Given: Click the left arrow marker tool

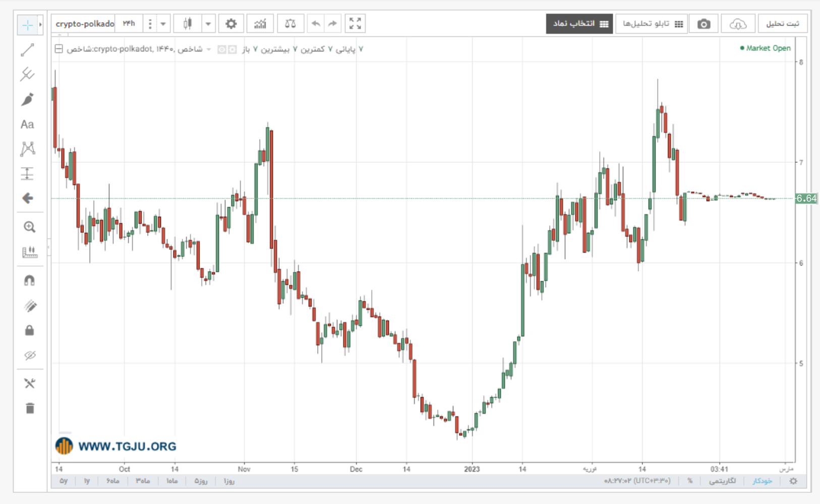Looking at the screenshot, I should pos(28,198).
